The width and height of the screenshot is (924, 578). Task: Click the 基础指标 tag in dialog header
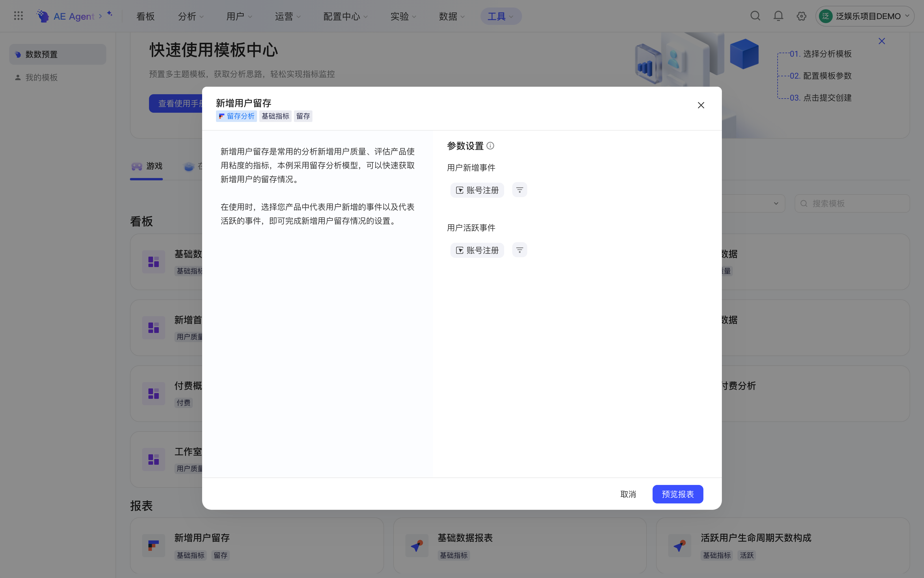coord(275,116)
